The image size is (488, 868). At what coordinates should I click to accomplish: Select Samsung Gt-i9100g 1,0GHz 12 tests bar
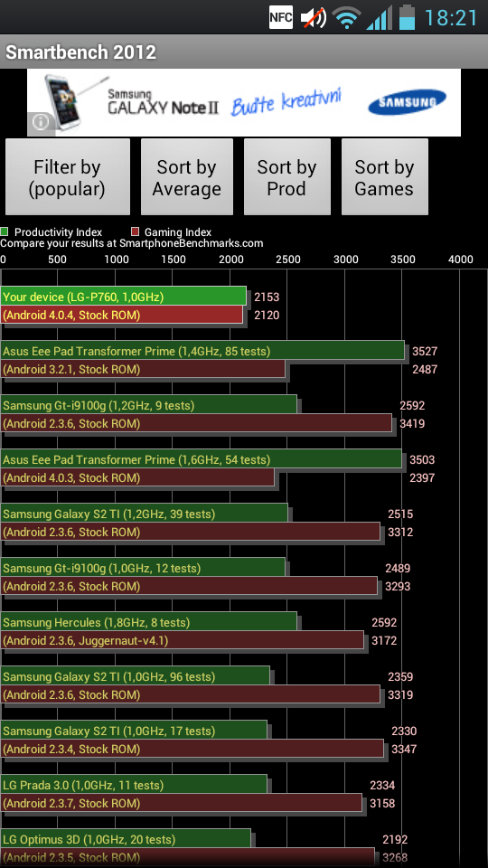click(143, 568)
